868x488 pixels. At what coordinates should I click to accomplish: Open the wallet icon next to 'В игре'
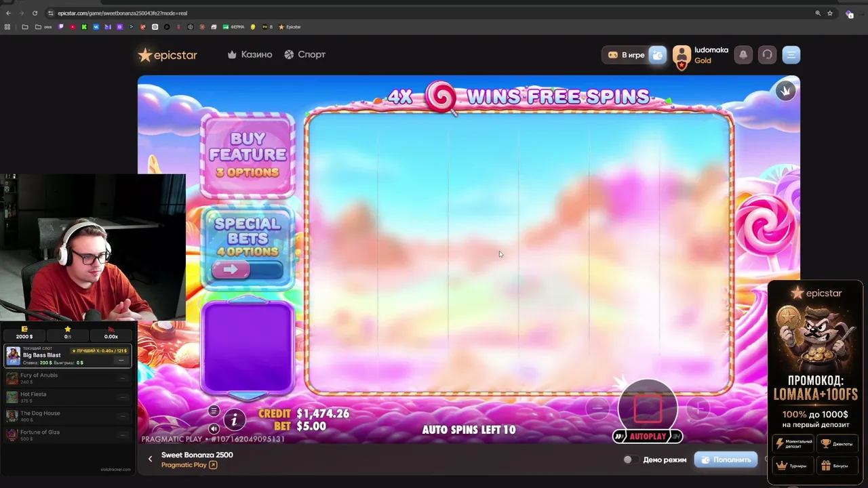click(658, 55)
